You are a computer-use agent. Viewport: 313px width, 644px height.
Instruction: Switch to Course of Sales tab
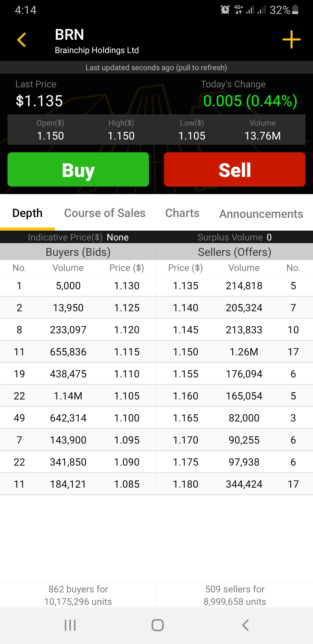[x=105, y=213]
